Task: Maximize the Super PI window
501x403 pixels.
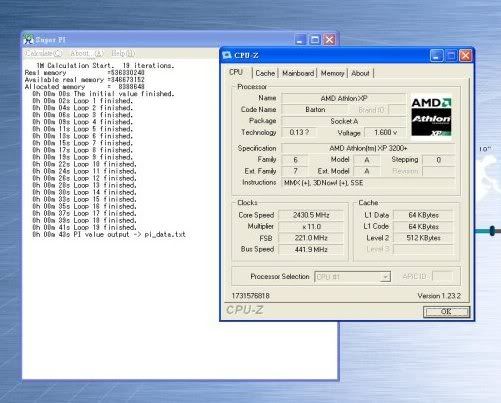Action: [x=315, y=40]
